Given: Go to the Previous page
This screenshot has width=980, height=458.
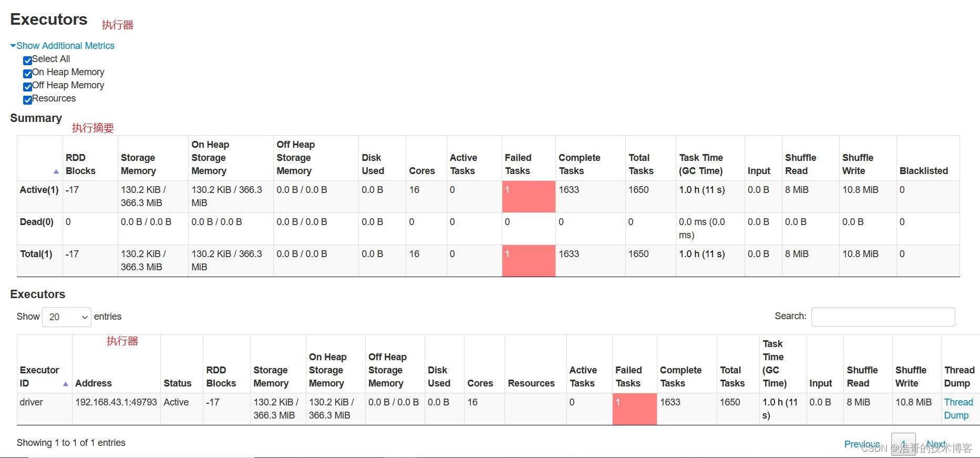Looking at the screenshot, I should point(862,444).
